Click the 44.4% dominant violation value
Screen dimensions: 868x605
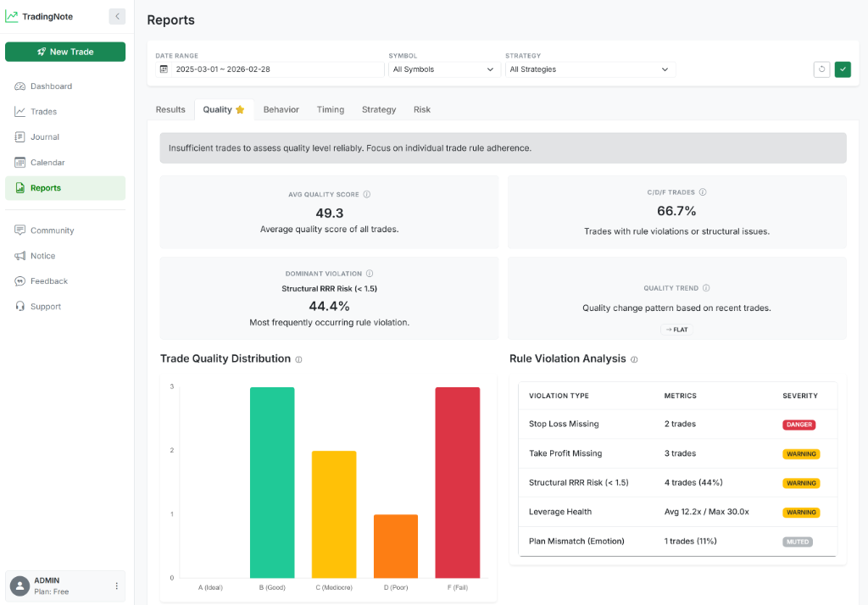(330, 306)
